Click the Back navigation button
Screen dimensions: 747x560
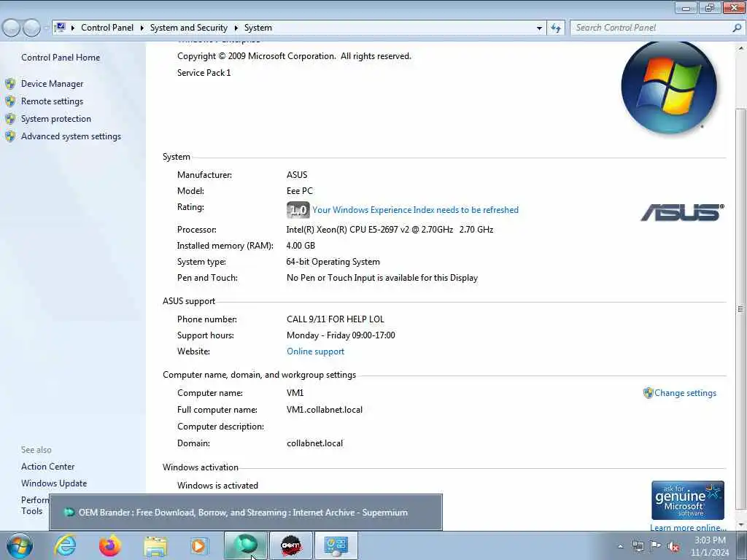tap(11, 28)
